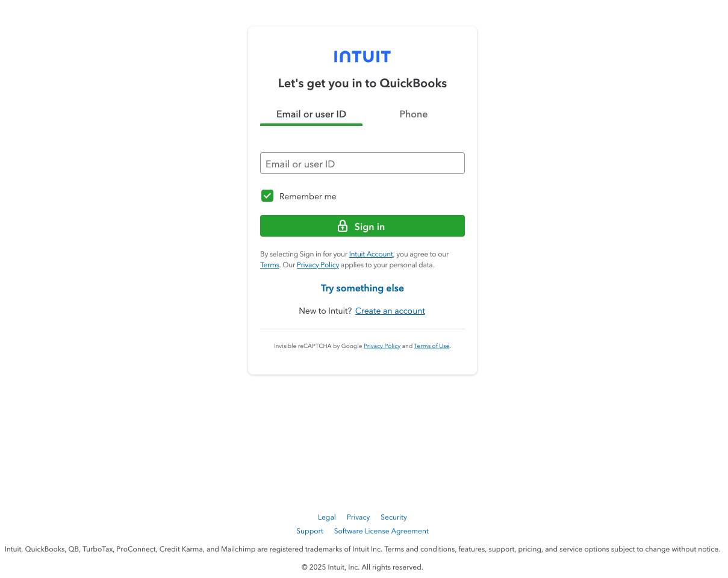The image size is (728, 578).
Task: Open Google reCAPTCHA Privacy Policy link
Action: (382, 346)
